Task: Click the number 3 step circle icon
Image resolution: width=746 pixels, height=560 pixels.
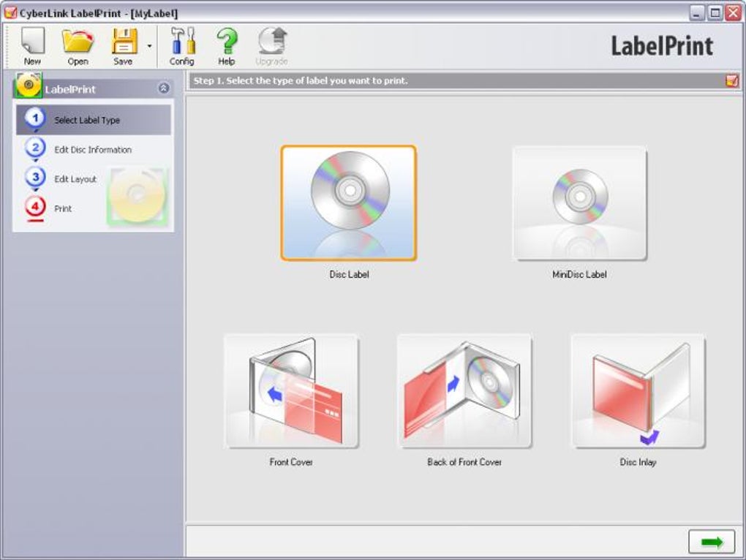Action: coord(35,178)
